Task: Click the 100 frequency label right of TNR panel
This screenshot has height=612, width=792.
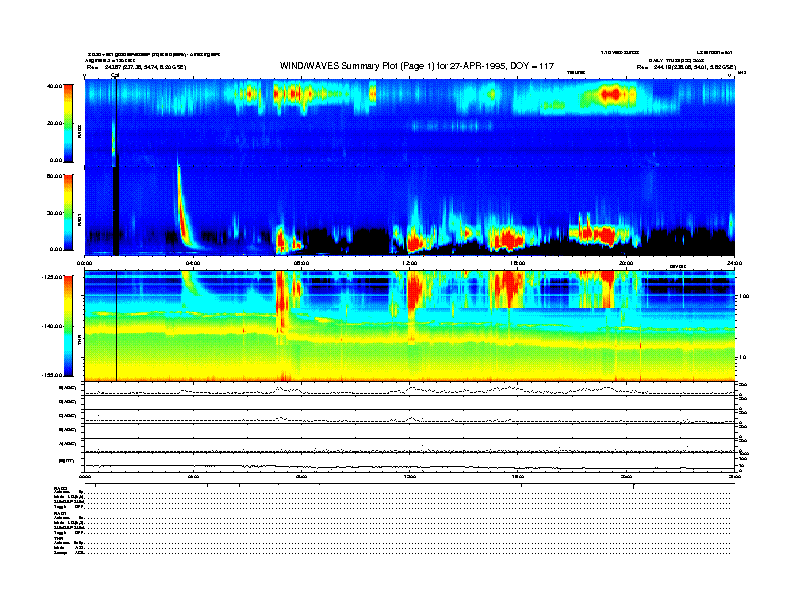Action: coord(744,296)
